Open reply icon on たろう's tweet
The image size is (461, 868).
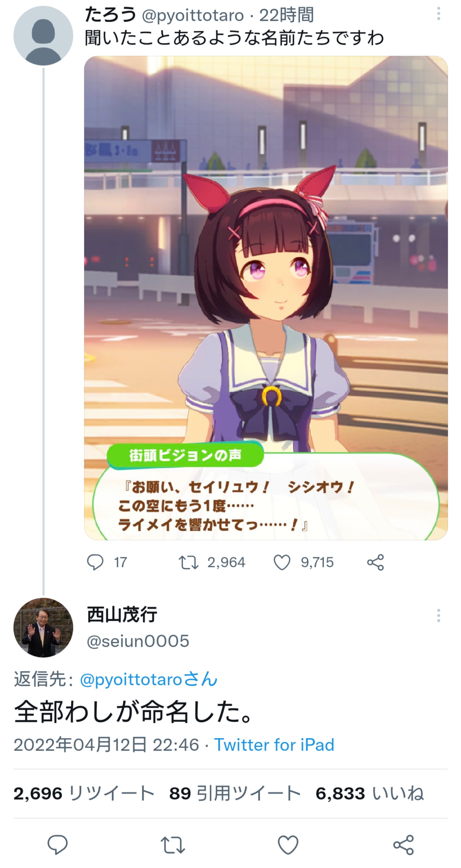click(x=95, y=562)
